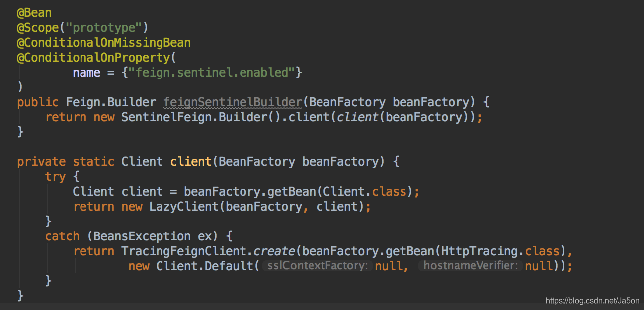Click HttpTracing.class argument
This screenshot has height=310, width=644.
tap(500, 251)
